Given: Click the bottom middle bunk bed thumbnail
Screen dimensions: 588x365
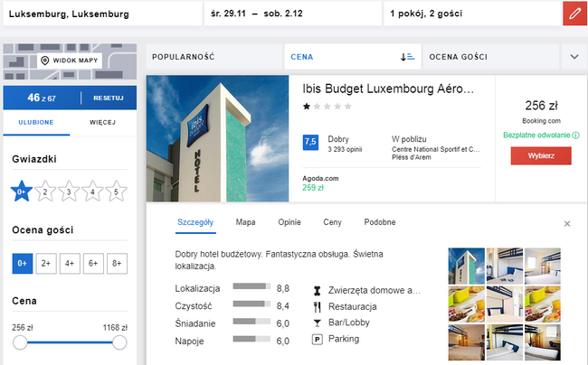Looking at the screenshot, I should tap(505, 342).
